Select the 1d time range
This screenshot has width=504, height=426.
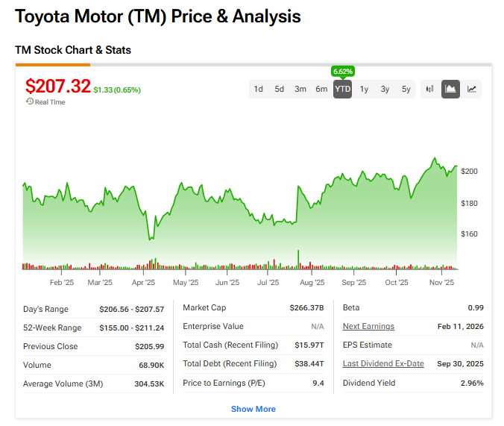(x=258, y=89)
